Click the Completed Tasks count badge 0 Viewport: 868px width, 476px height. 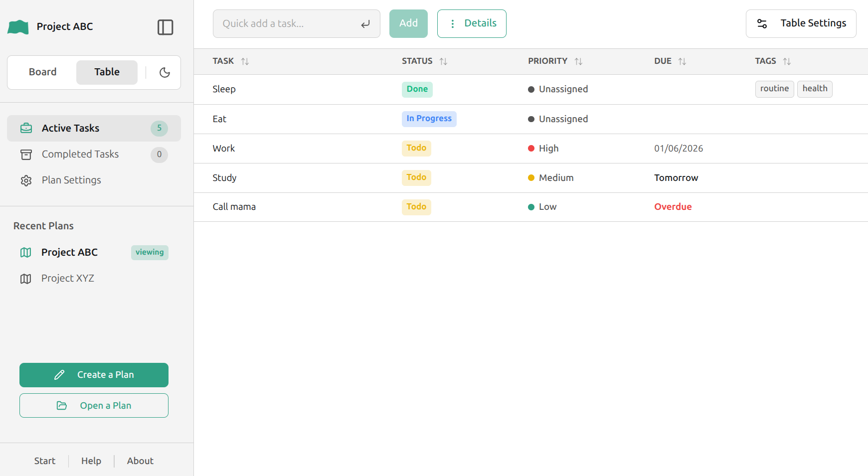click(159, 155)
